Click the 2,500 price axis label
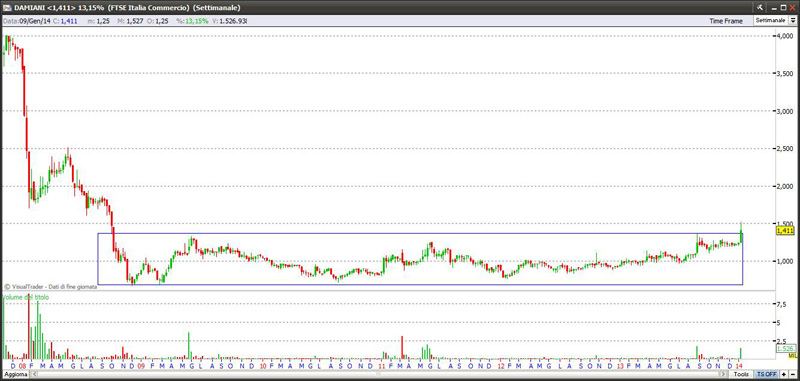The image size is (800, 381). coord(785,148)
